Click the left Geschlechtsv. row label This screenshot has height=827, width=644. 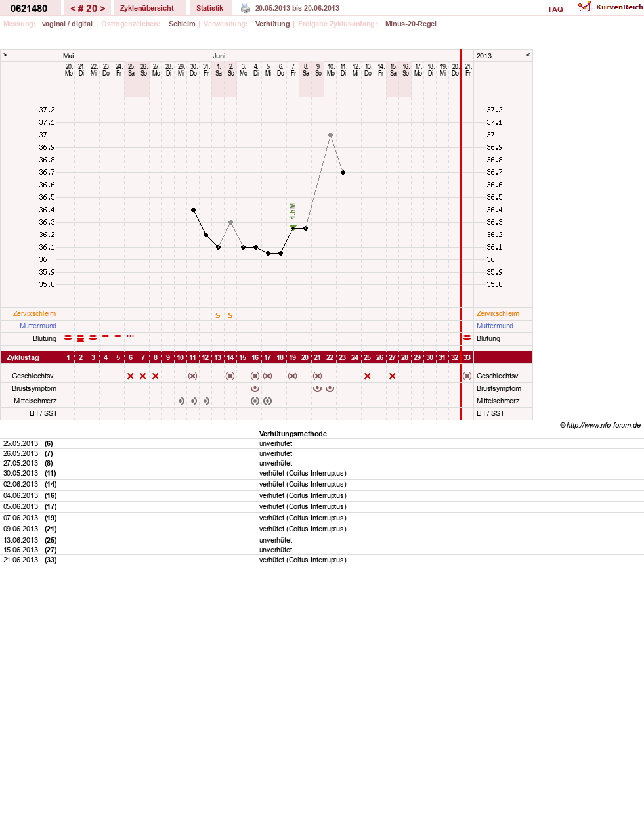click(x=33, y=376)
